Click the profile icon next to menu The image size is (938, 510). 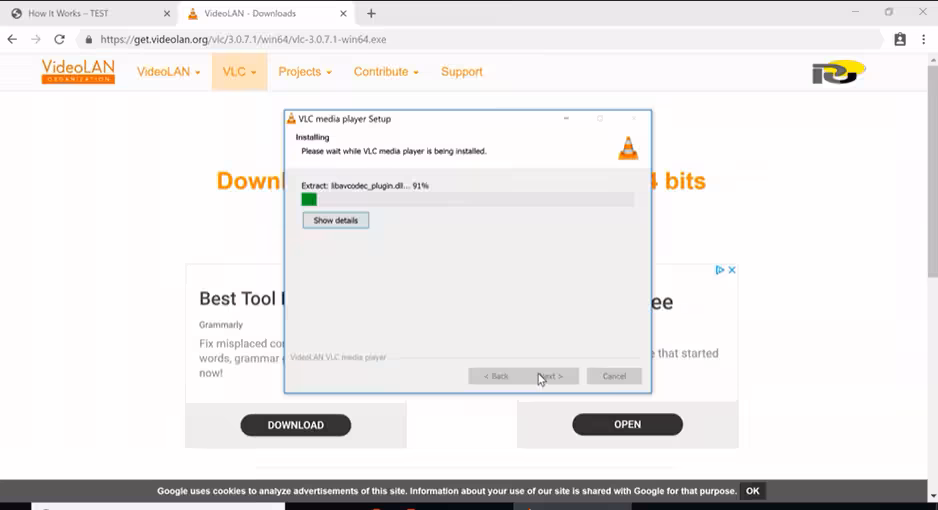(900, 39)
